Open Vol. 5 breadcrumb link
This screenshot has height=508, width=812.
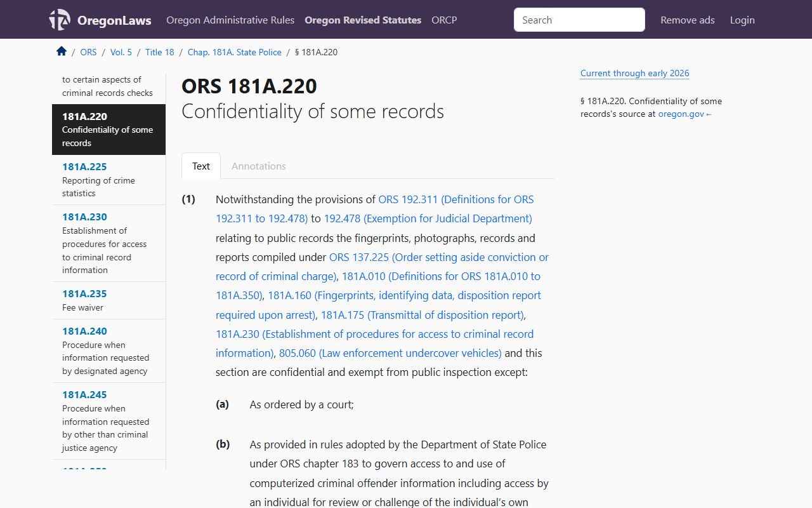[121, 52]
